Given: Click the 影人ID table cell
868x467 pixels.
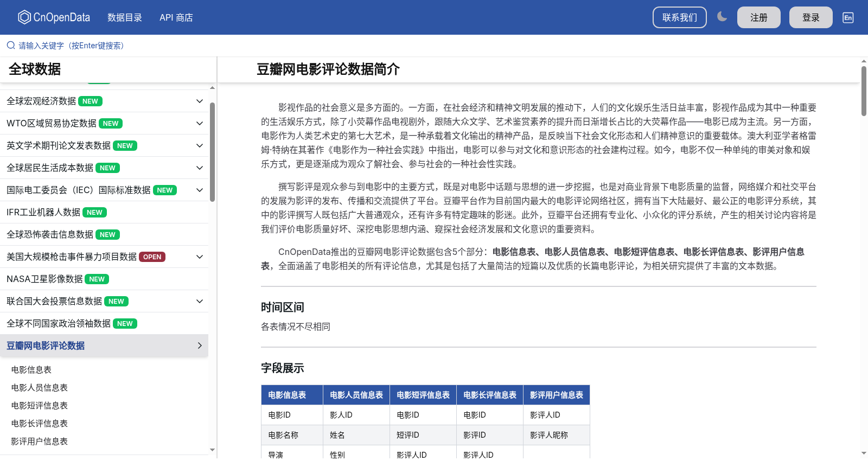Looking at the screenshot, I should tap(356, 415).
